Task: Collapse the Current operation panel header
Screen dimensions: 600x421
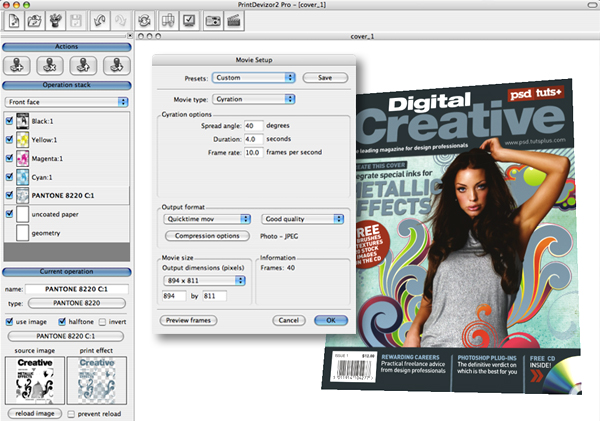Action: pos(67,272)
